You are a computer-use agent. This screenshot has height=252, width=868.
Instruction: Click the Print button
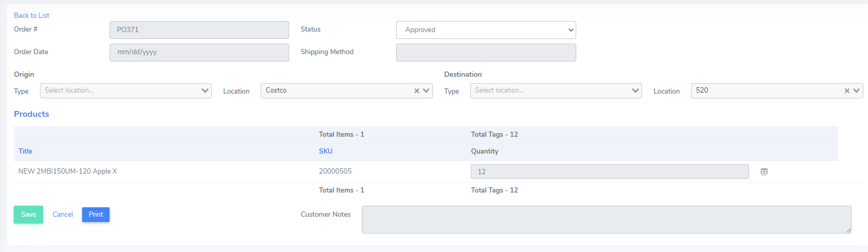click(96, 215)
